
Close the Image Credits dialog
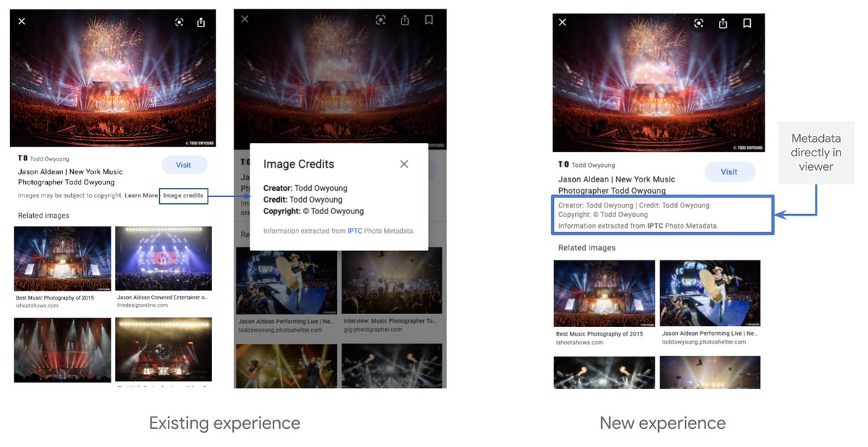pyautogui.click(x=404, y=163)
